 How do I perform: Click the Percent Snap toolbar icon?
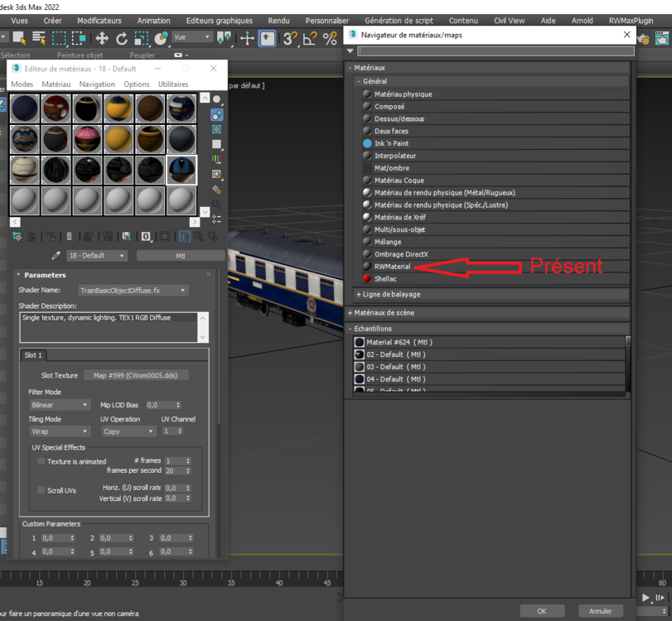(330, 39)
